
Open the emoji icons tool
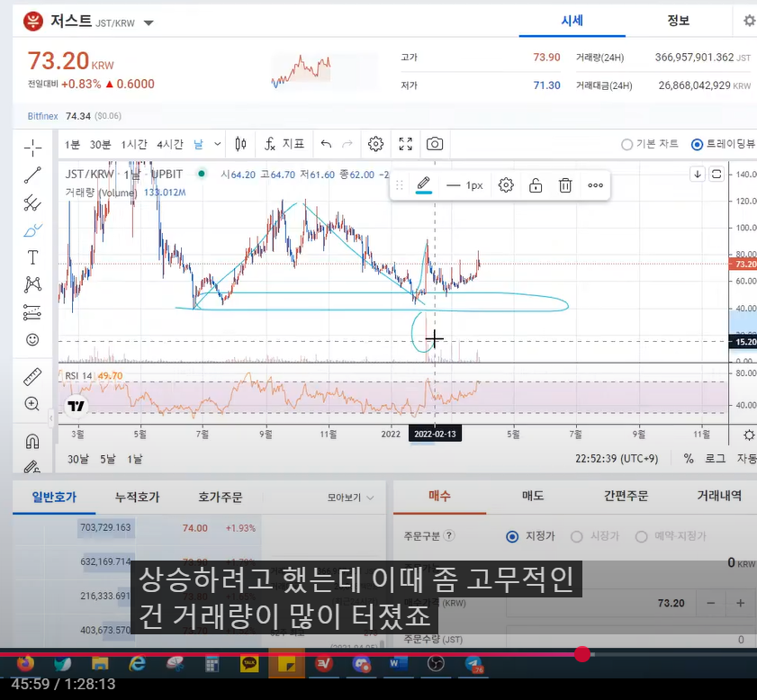coord(32,339)
